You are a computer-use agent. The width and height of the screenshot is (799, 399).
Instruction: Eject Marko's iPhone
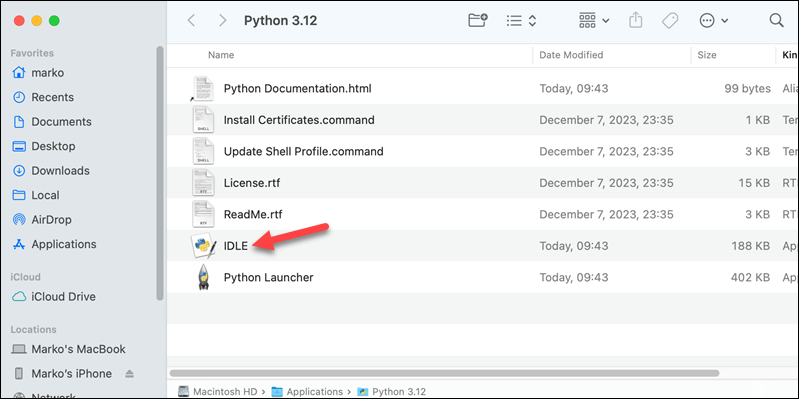pos(129,374)
